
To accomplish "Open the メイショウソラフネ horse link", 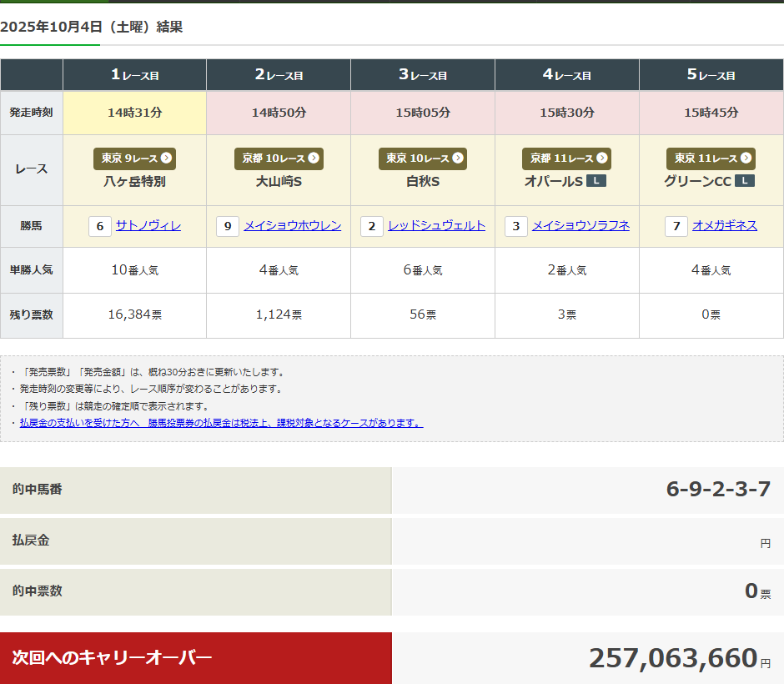I will 580,226.
